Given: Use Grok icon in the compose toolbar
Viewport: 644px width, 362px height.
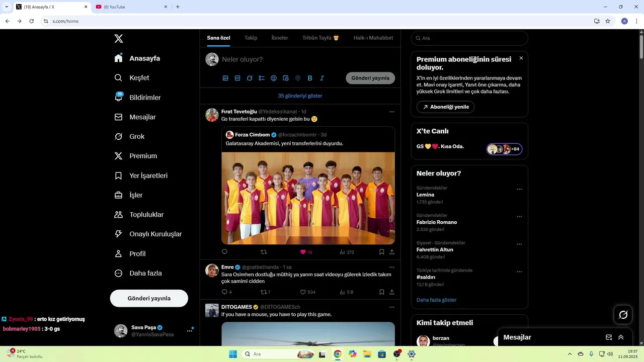Looking at the screenshot, I should [x=250, y=78].
